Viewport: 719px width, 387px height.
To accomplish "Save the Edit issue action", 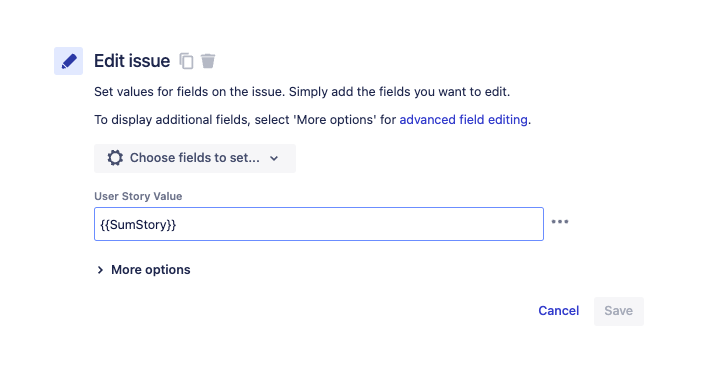I will 619,311.
